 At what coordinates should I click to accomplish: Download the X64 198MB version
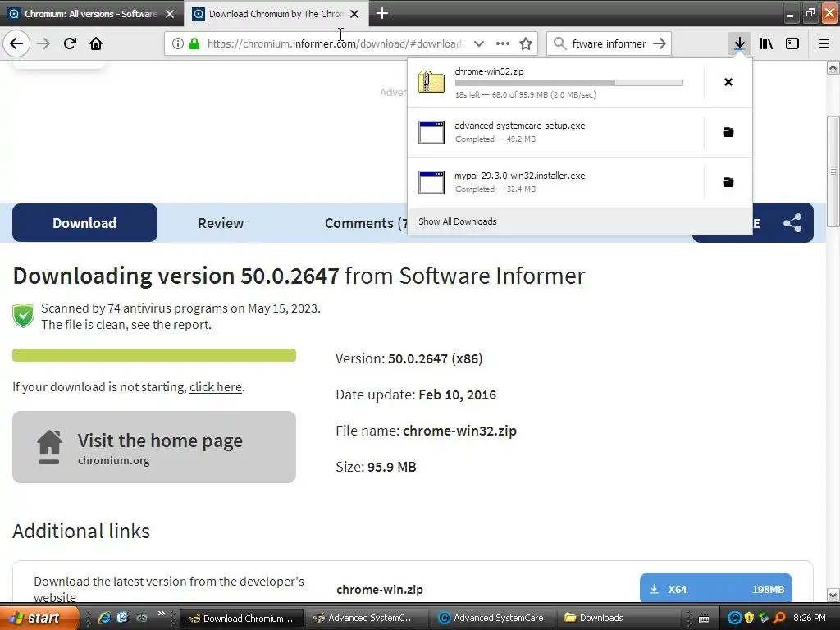715,589
